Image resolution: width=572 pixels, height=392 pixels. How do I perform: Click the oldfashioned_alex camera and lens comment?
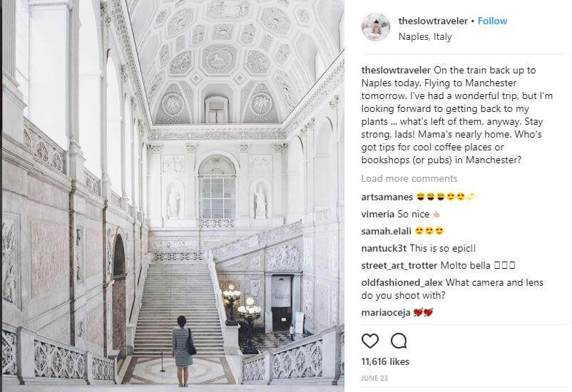452,289
